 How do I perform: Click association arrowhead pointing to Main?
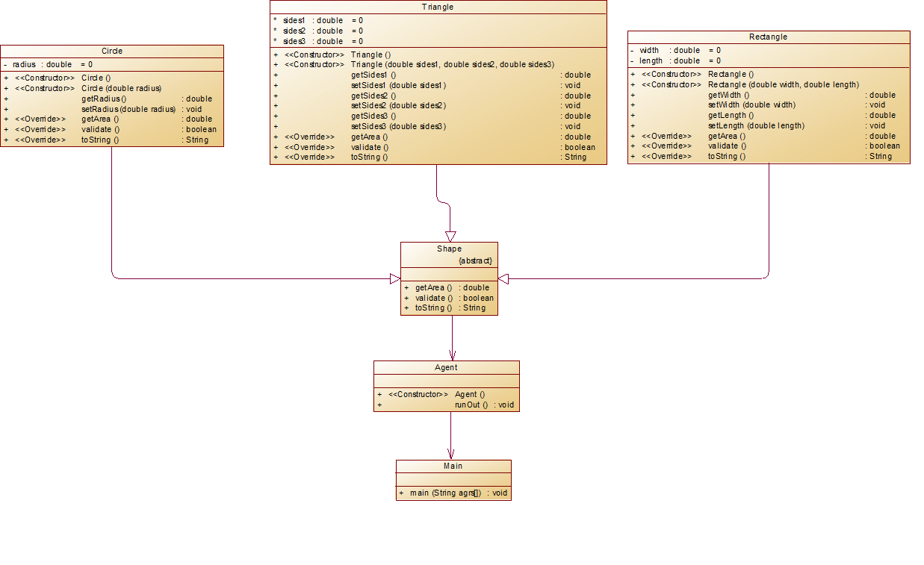(450, 454)
